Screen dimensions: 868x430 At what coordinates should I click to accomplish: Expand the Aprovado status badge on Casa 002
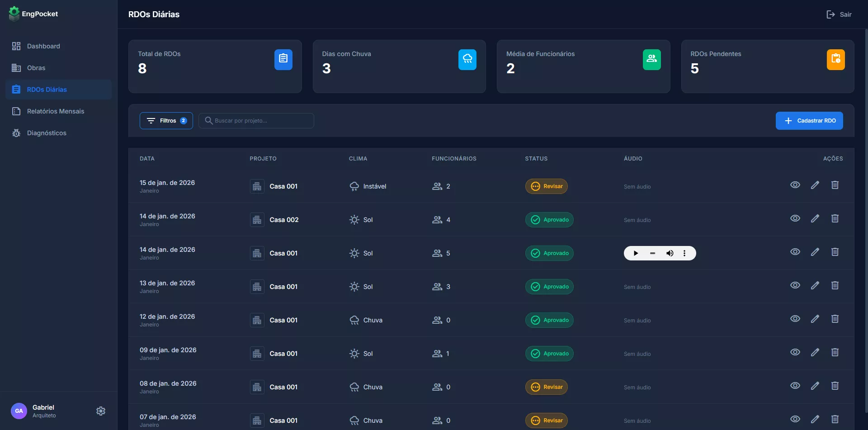[549, 220]
